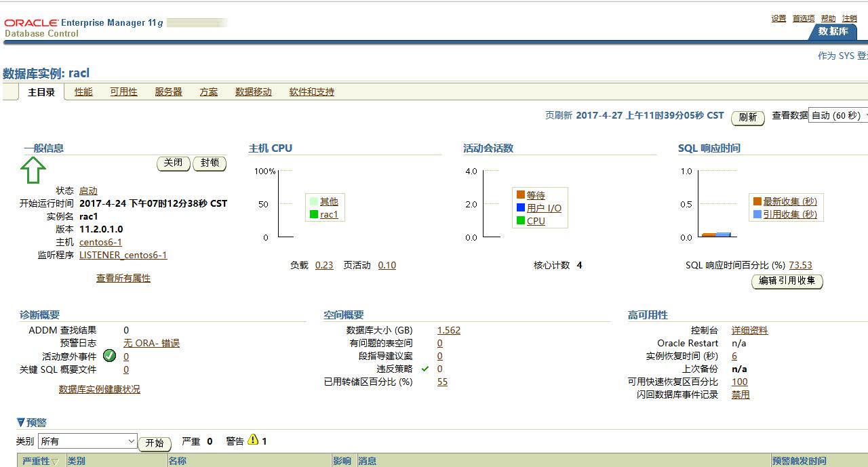Switch to the 可用性 tab
868x467 pixels.
124,92
